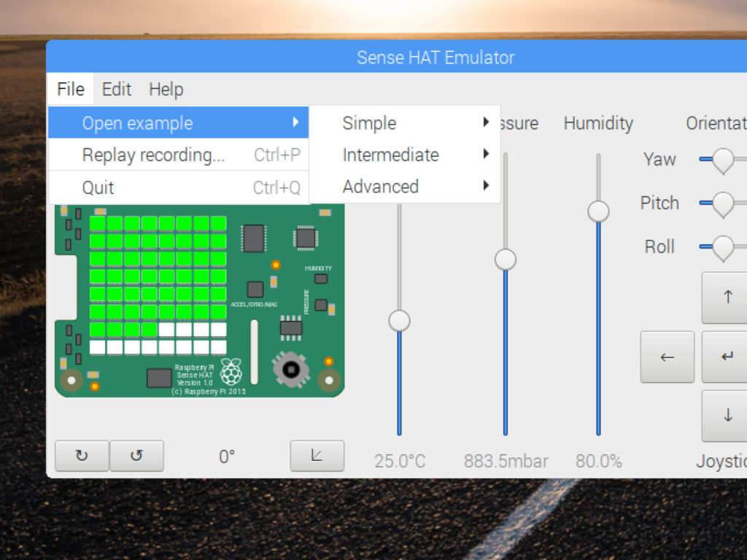Open the Help menu
The image size is (747, 560).
click(x=166, y=89)
